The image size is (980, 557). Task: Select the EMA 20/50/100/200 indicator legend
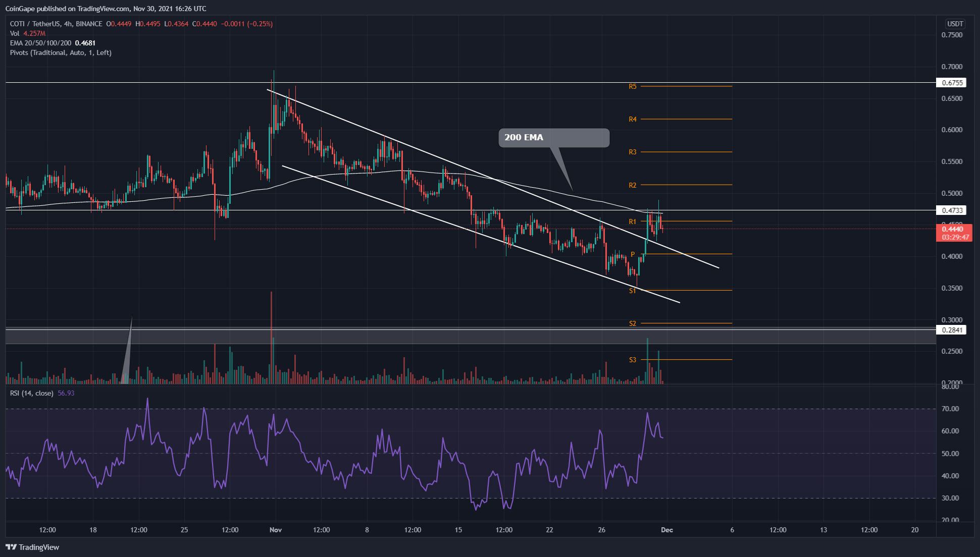[40, 43]
